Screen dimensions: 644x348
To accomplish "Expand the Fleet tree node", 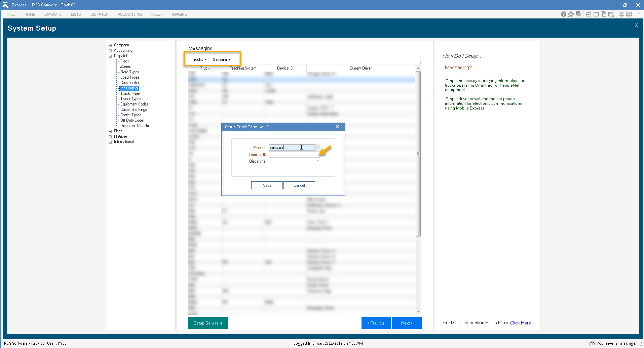I will [110, 131].
